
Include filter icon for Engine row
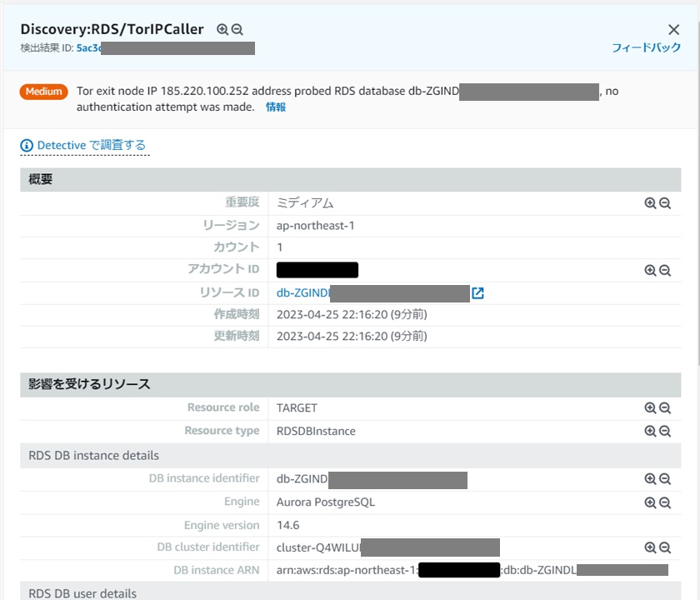click(x=651, y=502)
